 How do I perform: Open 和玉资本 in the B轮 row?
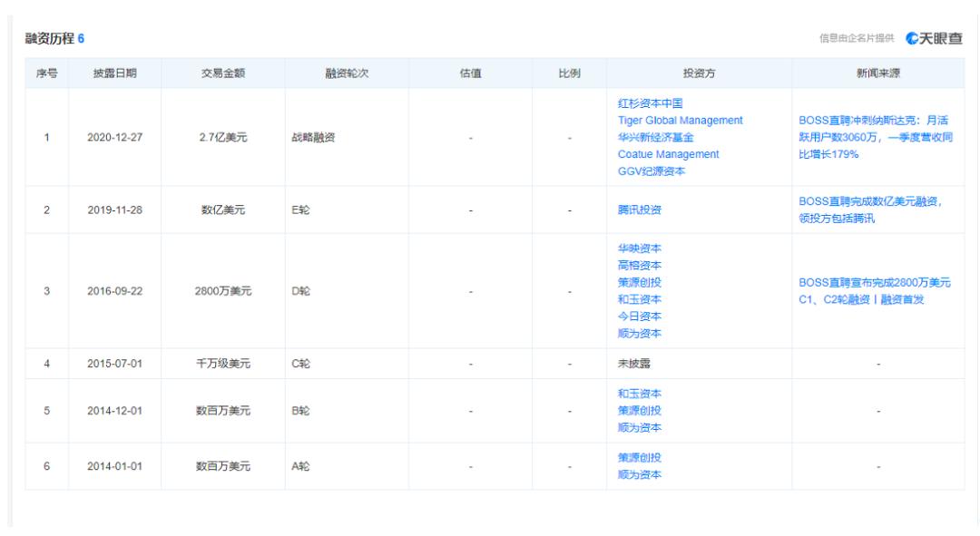click(x=639, y=394)
